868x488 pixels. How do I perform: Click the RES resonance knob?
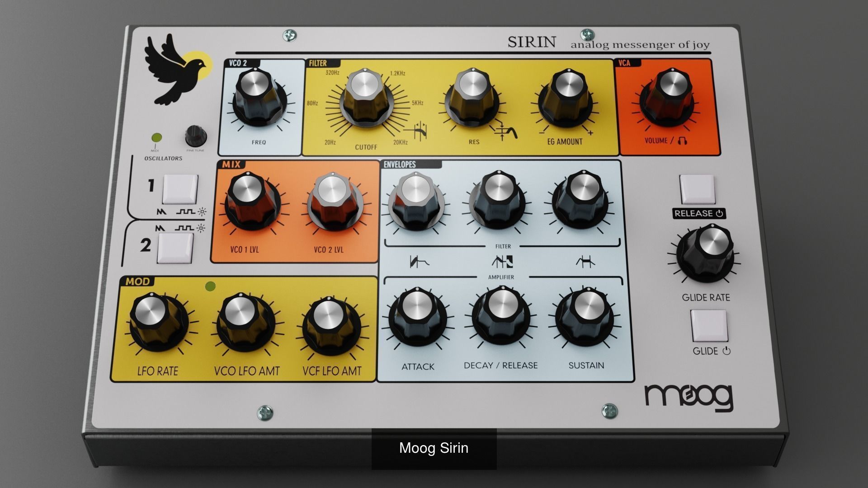(x=472, y=97)
